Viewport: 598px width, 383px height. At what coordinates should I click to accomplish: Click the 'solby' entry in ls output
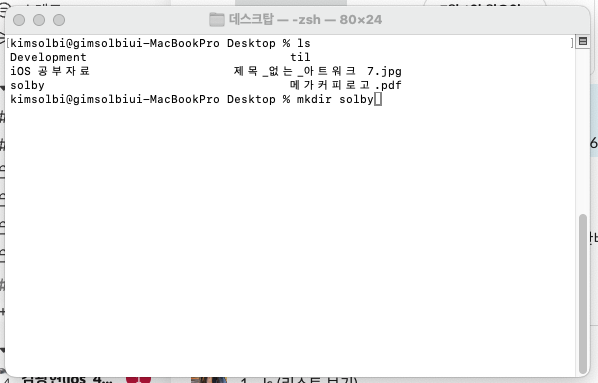click(27, 85)
